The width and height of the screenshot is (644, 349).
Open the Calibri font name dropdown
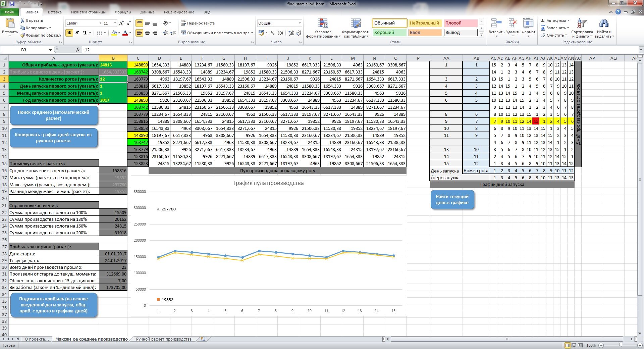tap(100, 23)
